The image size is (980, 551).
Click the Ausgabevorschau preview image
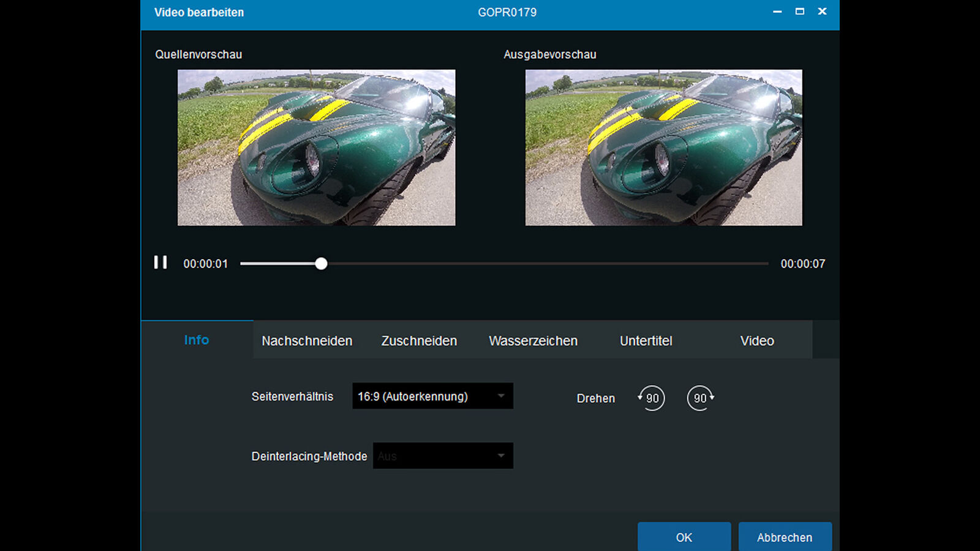(x=663, y=147)
